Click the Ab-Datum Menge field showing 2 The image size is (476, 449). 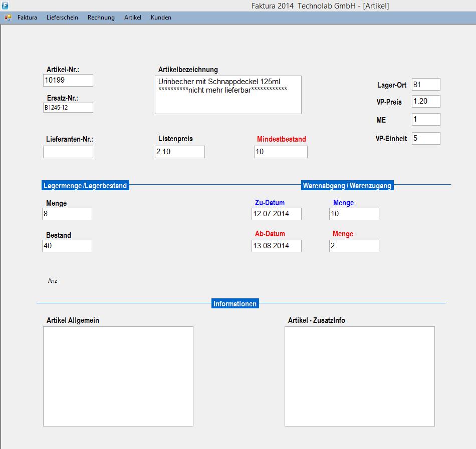tap(354, 246)
